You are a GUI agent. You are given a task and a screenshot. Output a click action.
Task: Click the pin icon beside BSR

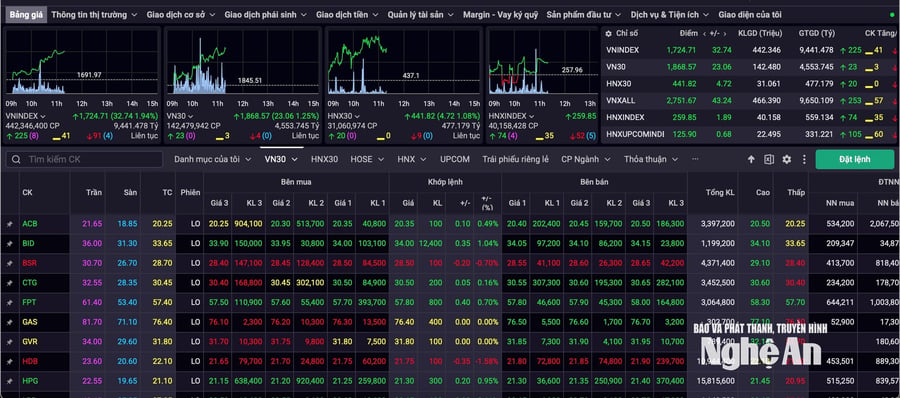[9, 263]
